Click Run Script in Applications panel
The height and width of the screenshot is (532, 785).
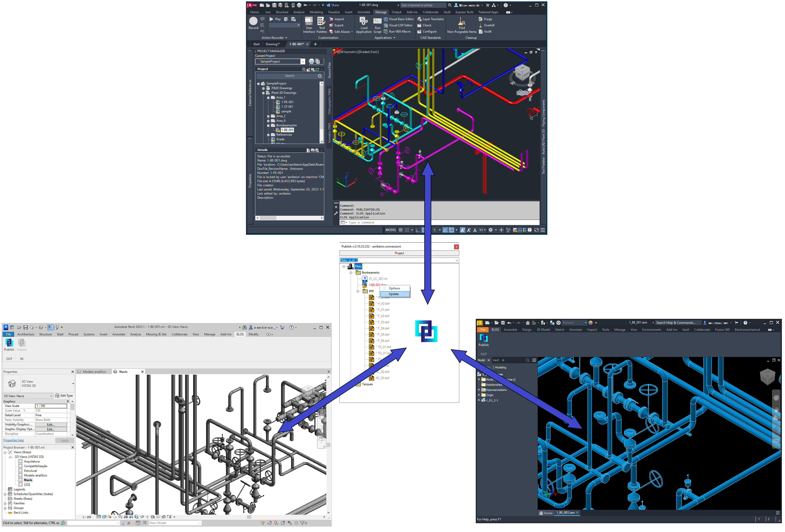(377, 25)
